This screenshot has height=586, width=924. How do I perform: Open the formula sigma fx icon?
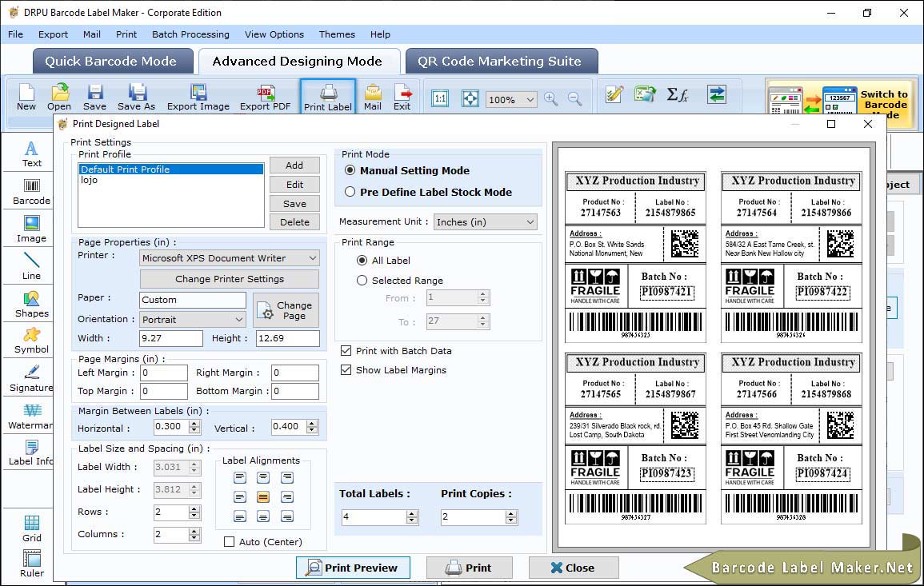[677, 94]
